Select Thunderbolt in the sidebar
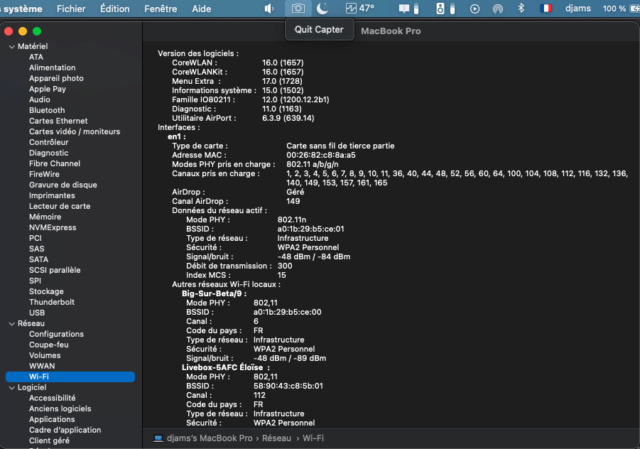The width and height of the screenshot is (640, 449). coord(52,302)
